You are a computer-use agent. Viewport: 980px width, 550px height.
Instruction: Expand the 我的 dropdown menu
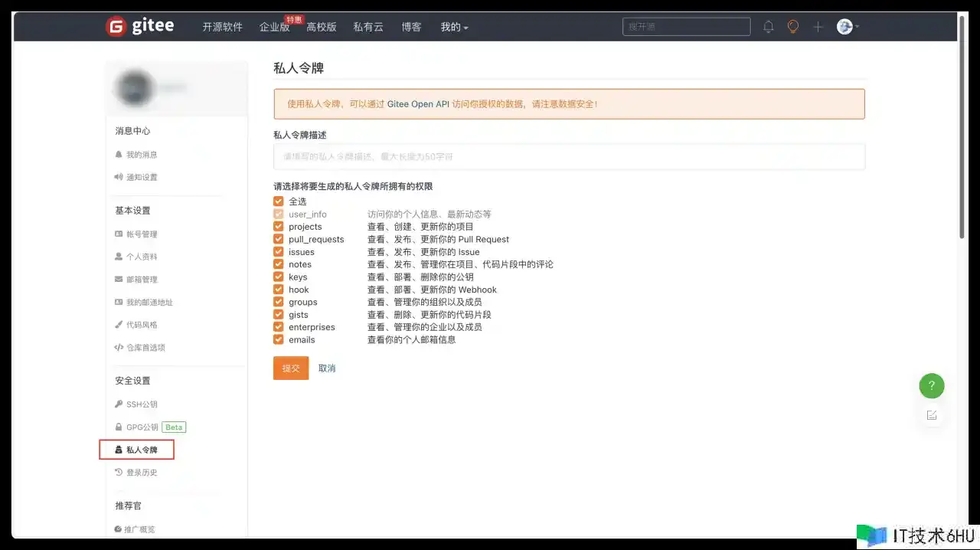click(454, 27)
